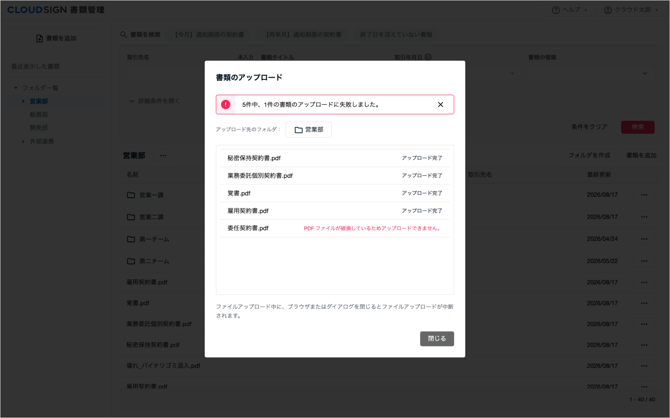This screenshot has width=670, height=418.
Task: Select 開発部 folder in the sidebar tree
Action: (x=38, y=128)
